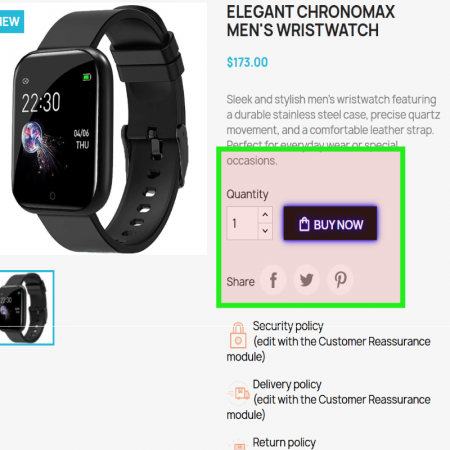Viewport: 450px width, 450px height.
Task: Click the BUY NOW button
Action: tap(330, 223)
